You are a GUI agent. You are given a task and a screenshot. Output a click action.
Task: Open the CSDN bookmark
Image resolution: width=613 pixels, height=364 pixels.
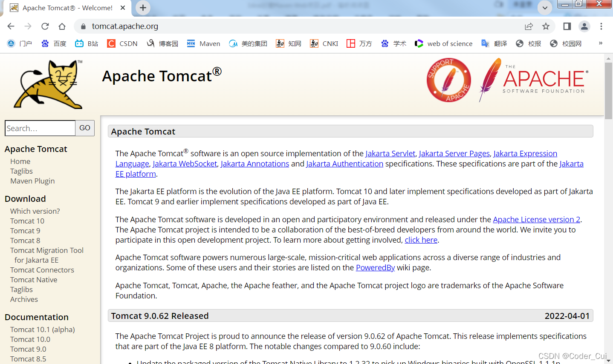click(x=122, y=43)
